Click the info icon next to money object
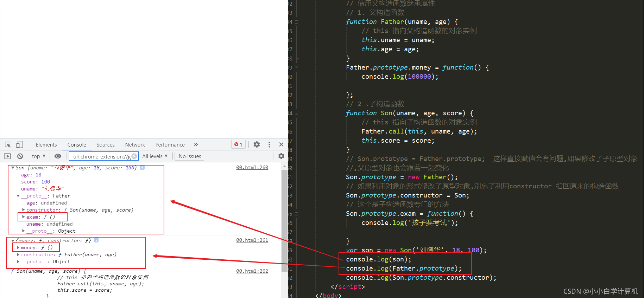 point(96,240)
